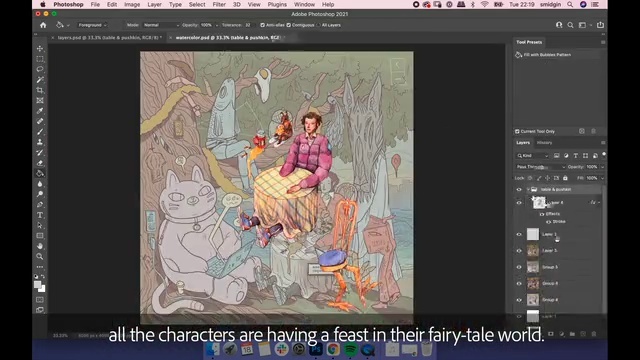Select the Clone Stamp tool
Screen dimensions: 640x360
(40, 142)
